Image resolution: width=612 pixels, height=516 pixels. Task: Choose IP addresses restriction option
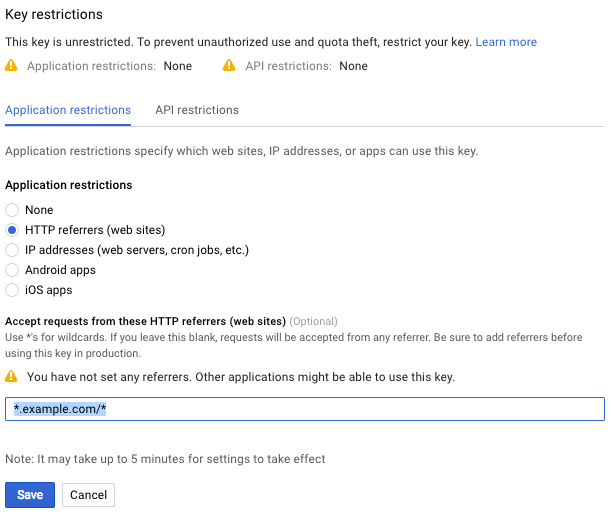click(12, 250)
